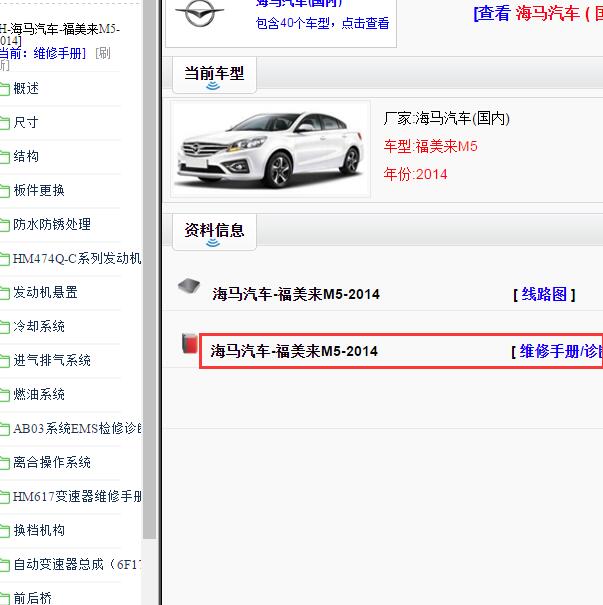Click the 年份:2014 text
The width and height of the screenshot is (603, 605).
tap(416, 174)
